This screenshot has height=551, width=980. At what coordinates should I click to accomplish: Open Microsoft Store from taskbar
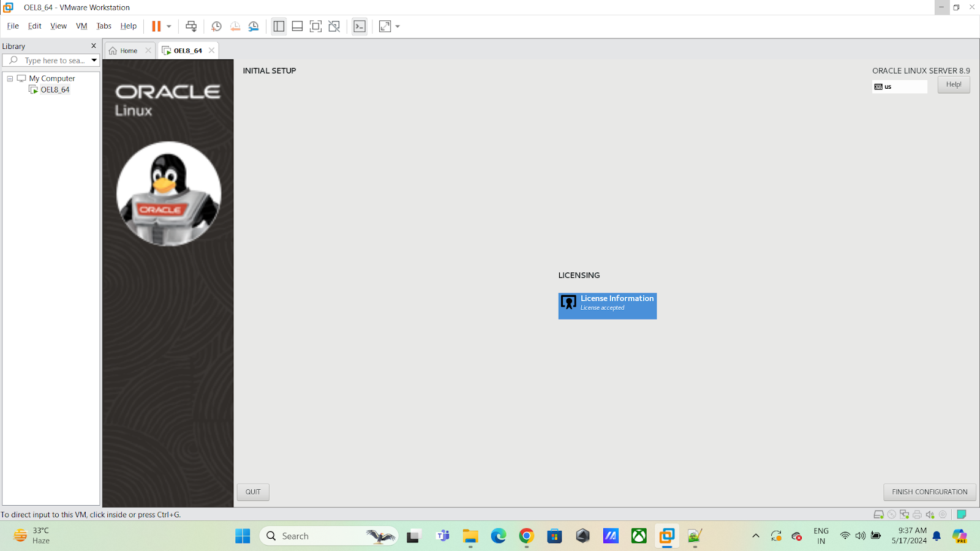[555, 536]
